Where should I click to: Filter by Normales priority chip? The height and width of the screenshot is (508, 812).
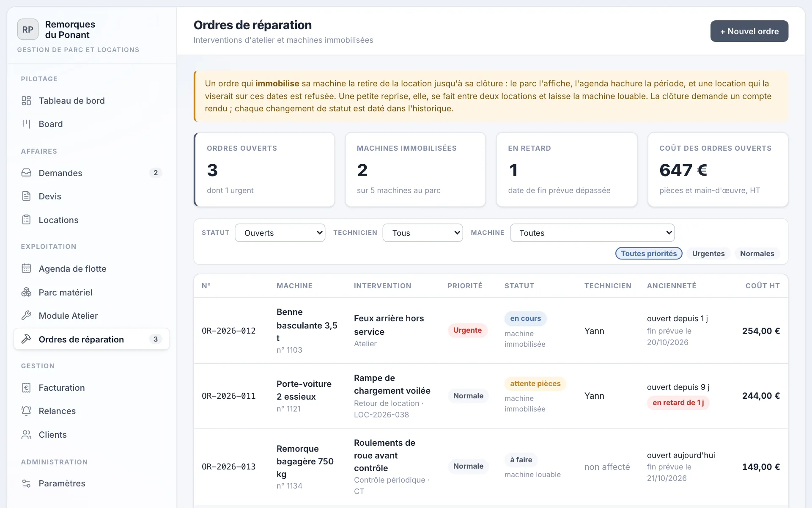[757, 254]
